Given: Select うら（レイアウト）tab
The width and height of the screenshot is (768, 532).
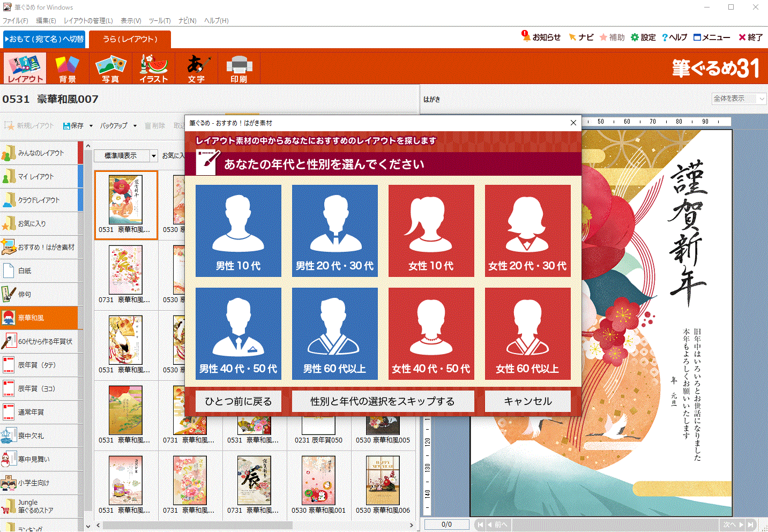Looking at the screenshot, I should coord(130,39).
